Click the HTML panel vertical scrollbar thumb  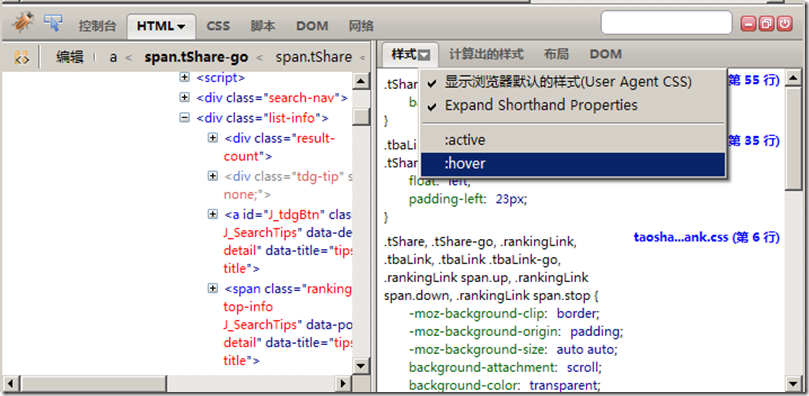(x=361, y=117)
